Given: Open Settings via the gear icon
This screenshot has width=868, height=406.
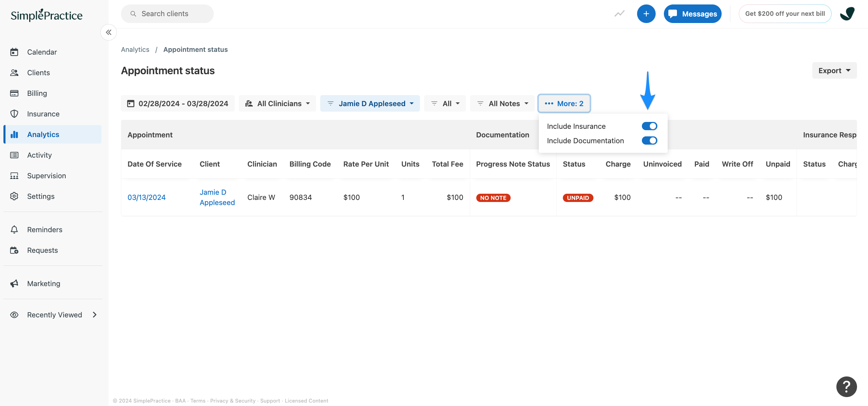Looking at the screenshot, I should point(14,196).
